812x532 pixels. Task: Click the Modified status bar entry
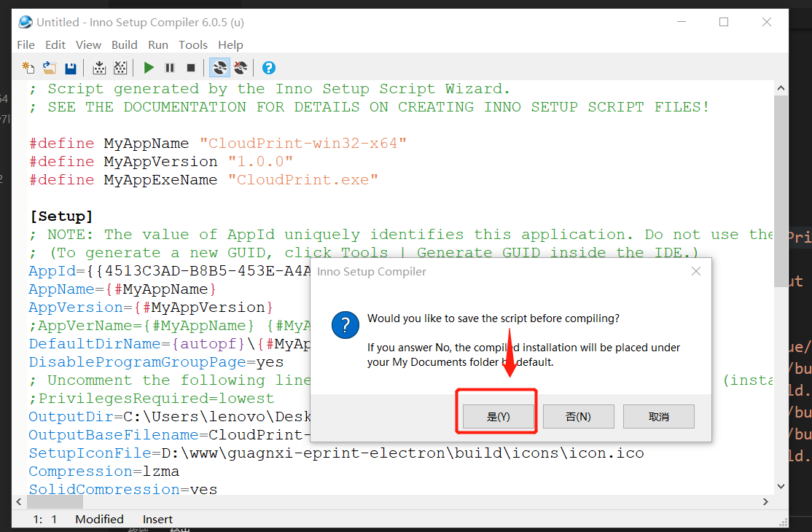pos(99,519)
